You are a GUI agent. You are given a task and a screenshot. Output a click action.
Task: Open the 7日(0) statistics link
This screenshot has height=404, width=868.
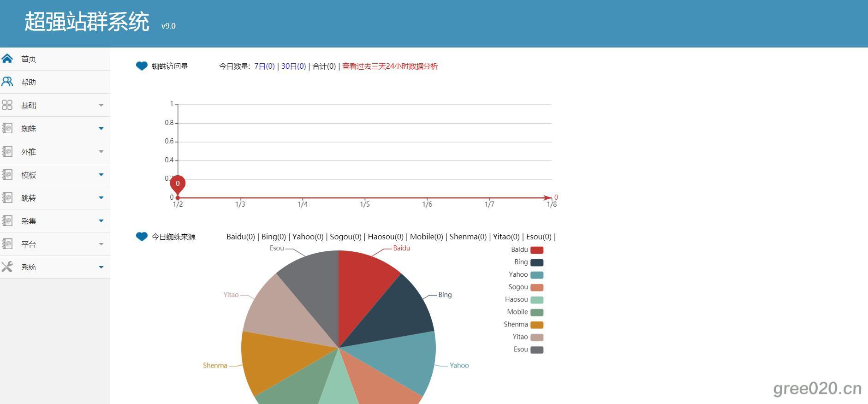[264, 66]
